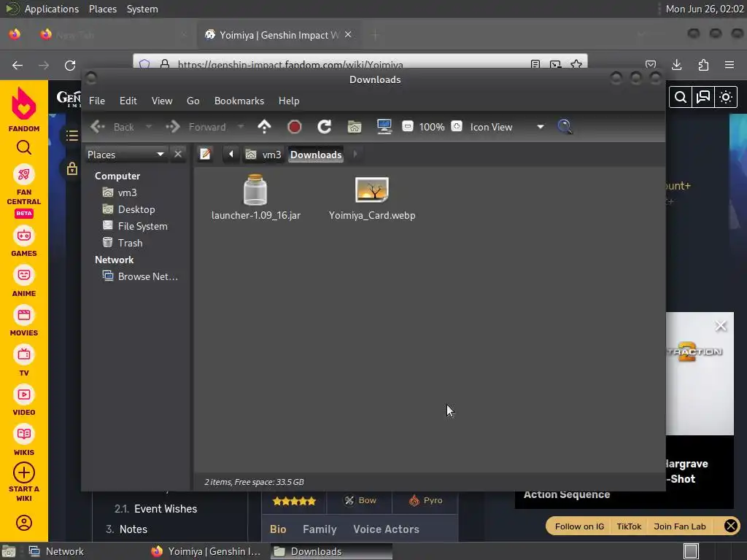
Task: Open Fandom sidebar search icon
Action: coord(24,148)
